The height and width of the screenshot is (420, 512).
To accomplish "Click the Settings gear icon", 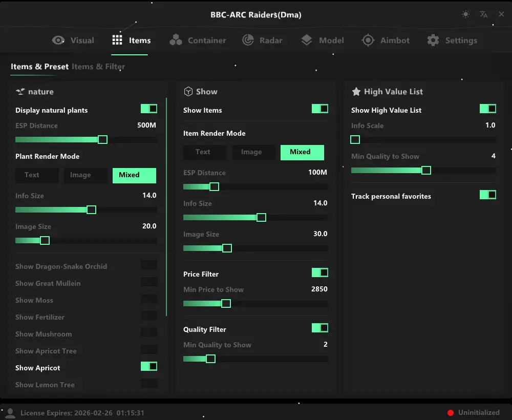I will click(x=433, y=40).
